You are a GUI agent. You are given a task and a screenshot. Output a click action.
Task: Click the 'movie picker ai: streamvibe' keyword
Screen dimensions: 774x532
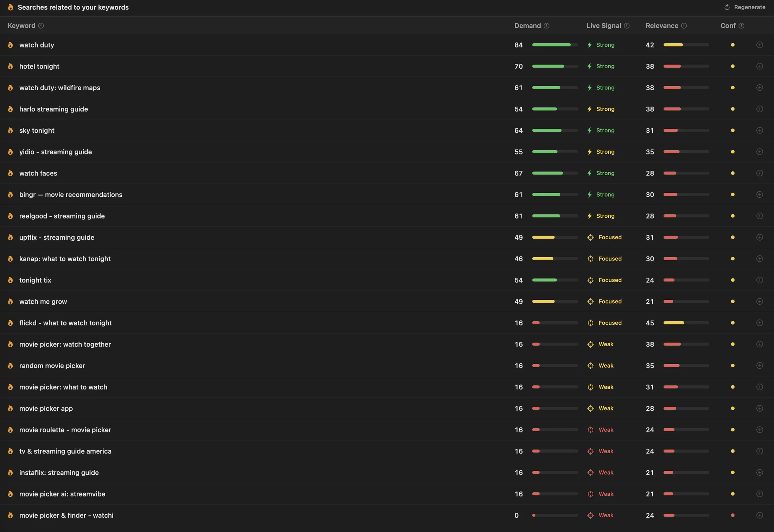coord(62,494)
